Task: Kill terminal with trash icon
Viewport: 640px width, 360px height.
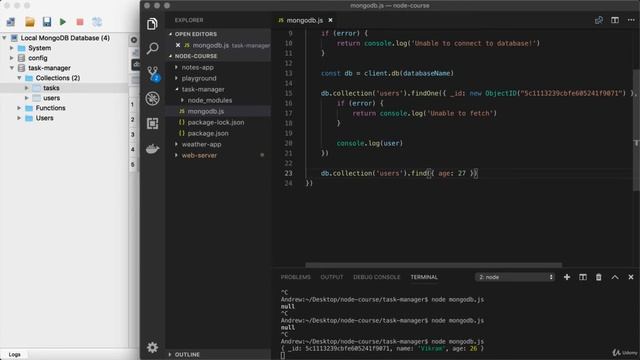Action: tap(598, 277)
